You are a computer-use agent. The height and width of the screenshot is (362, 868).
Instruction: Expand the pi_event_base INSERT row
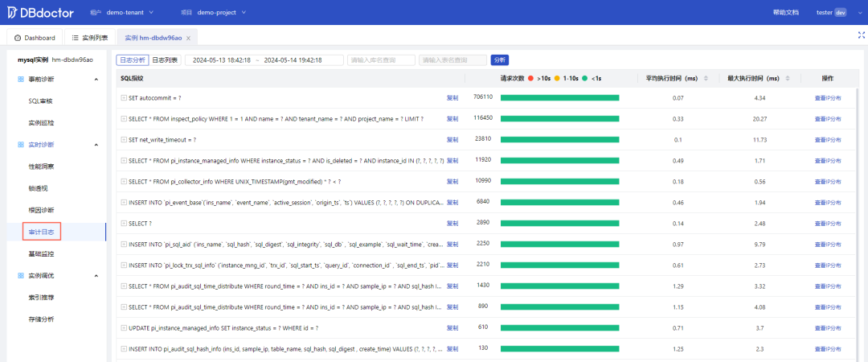[124, 203]
